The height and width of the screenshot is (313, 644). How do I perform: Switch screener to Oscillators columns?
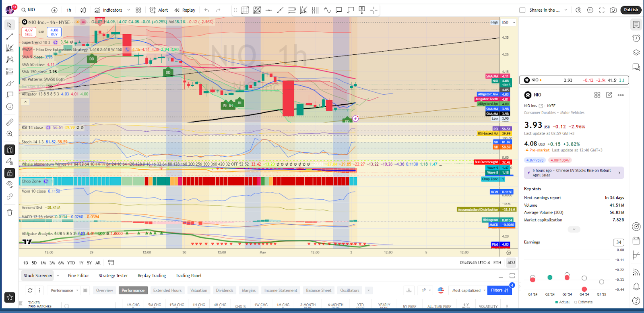(350, 290)
